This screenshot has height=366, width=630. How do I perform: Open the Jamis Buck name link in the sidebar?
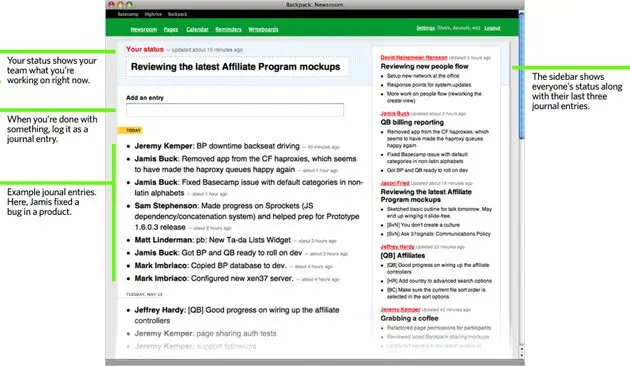tap(395, 113)
